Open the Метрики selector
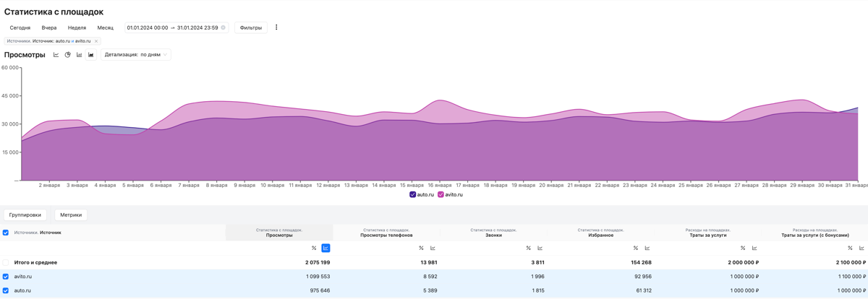Image resolution: width=868 pixels, height=299 pixels. [x=71, y=215]
